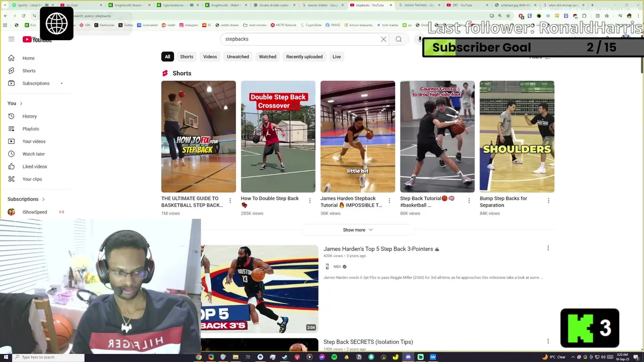Screen dimensions: 644x362
Task: Click THE ULTIMATE GUIDE TO BASKETBALL STEP BACK title
Action: (192, 202)
